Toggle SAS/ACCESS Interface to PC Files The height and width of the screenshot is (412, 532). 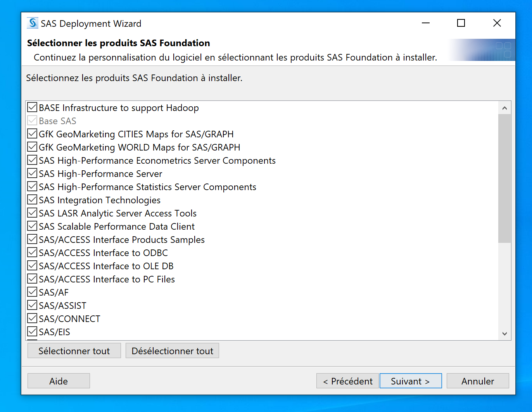[x=33, y=279]
